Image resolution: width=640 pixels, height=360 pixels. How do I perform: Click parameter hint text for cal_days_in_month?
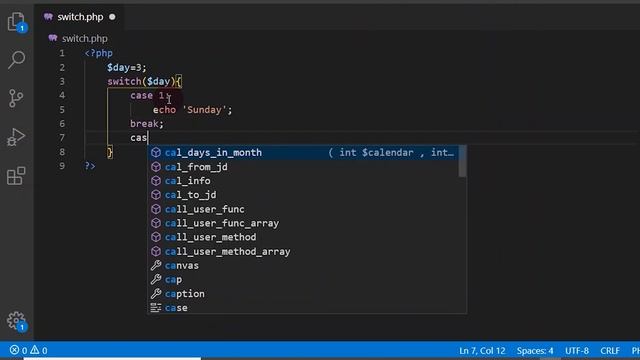(x=391, y=153)
